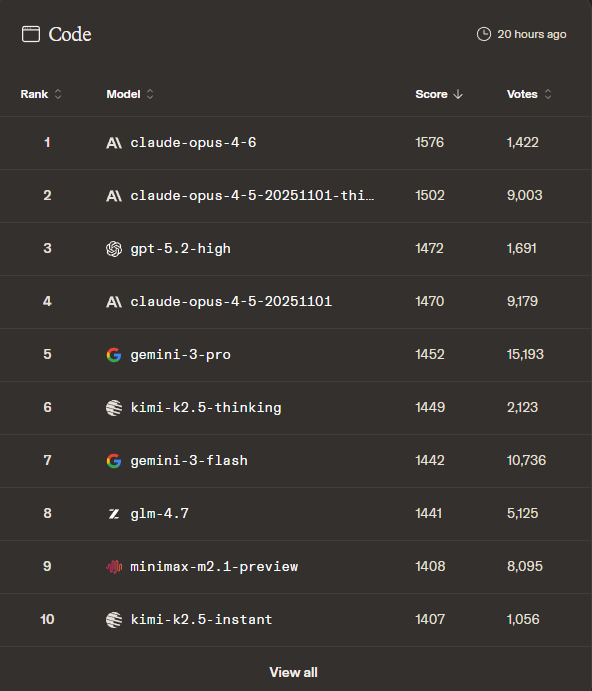The width and height of the screenshot is (592, 691).
Task: Open the claude-opus-4-5-20251101-thi… model entry
Action: tap(252, 196)
